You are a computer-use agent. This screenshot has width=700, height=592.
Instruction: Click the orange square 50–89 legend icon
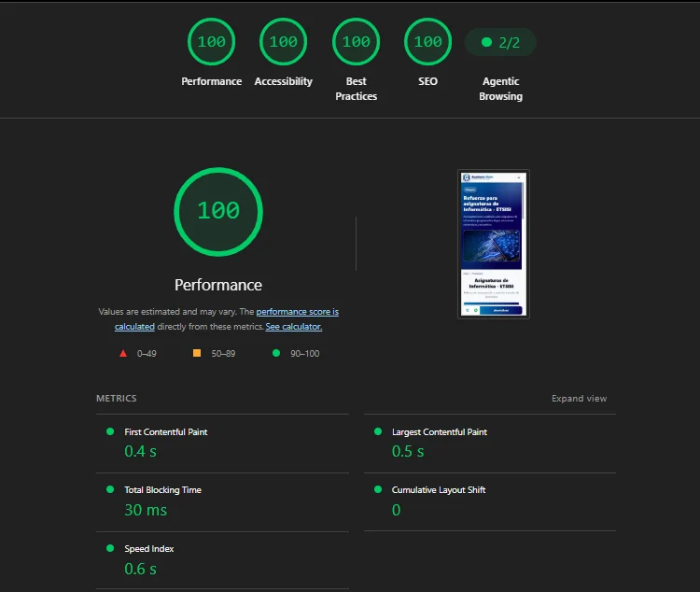(196, 353)
